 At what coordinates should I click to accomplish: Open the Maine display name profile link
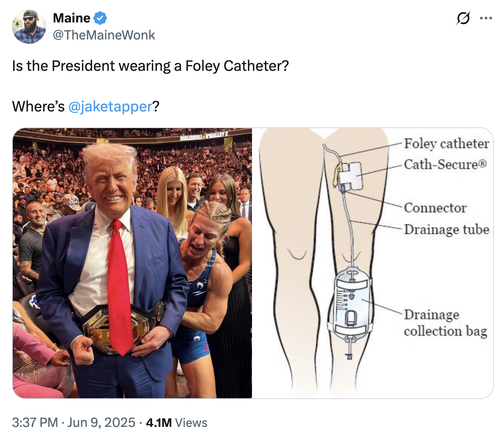pos(72,18)
